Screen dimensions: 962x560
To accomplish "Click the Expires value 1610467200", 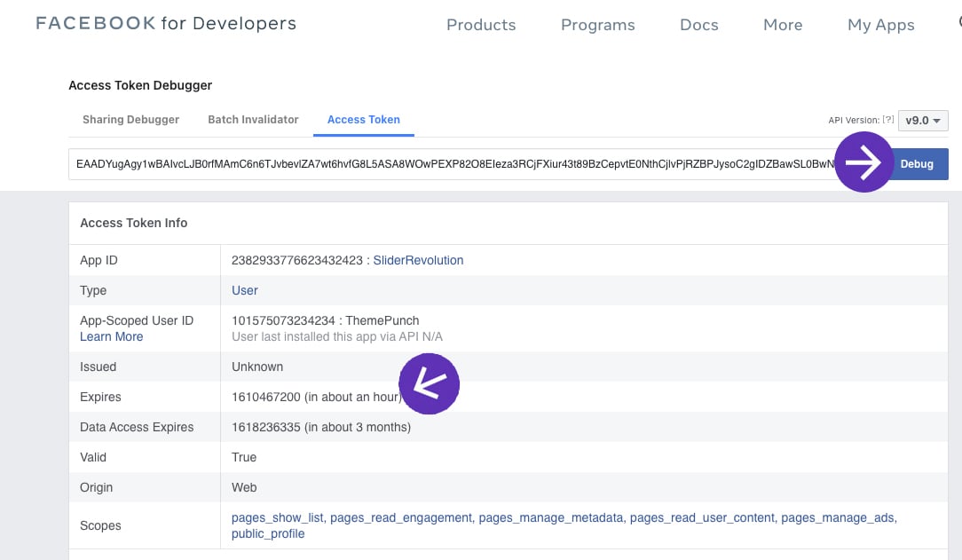I will pos(266,397).
